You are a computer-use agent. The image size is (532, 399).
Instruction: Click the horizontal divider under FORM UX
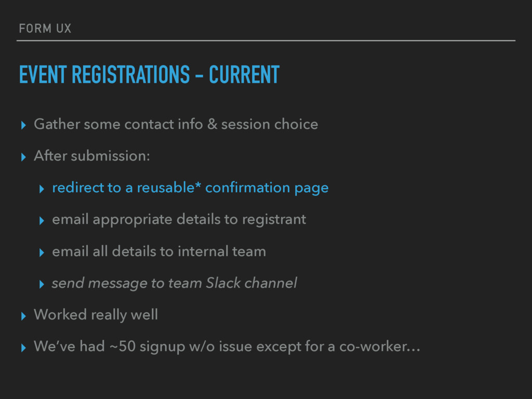pos(266,41)
